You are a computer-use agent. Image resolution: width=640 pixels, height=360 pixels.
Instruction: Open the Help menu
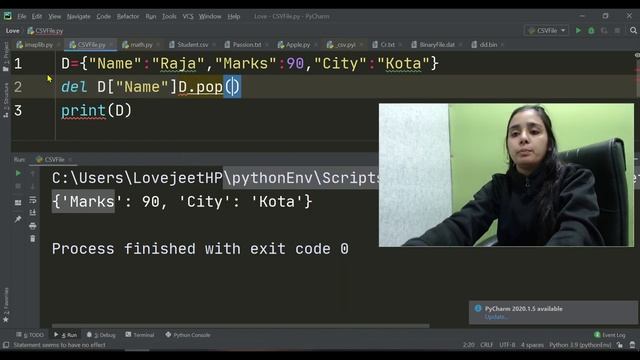(233, 16)
